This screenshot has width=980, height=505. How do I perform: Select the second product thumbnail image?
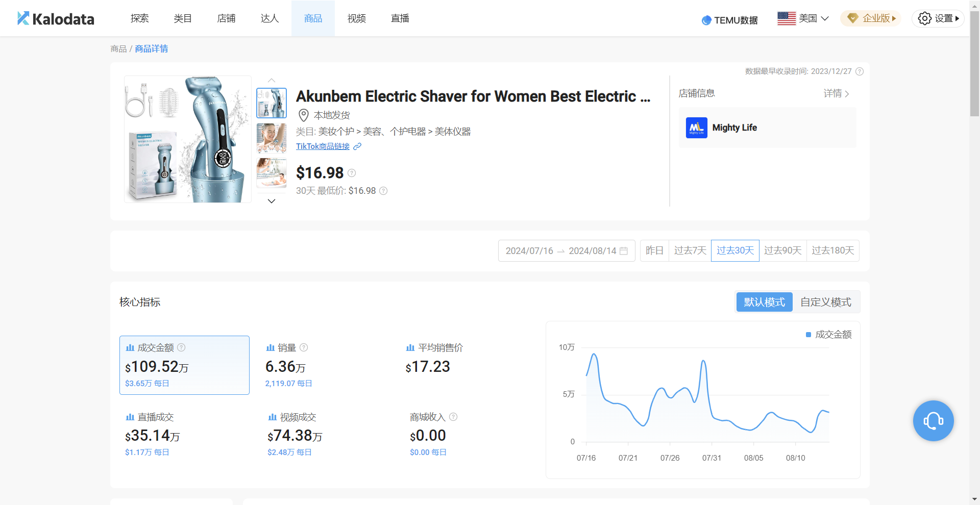tap(272, 138)
